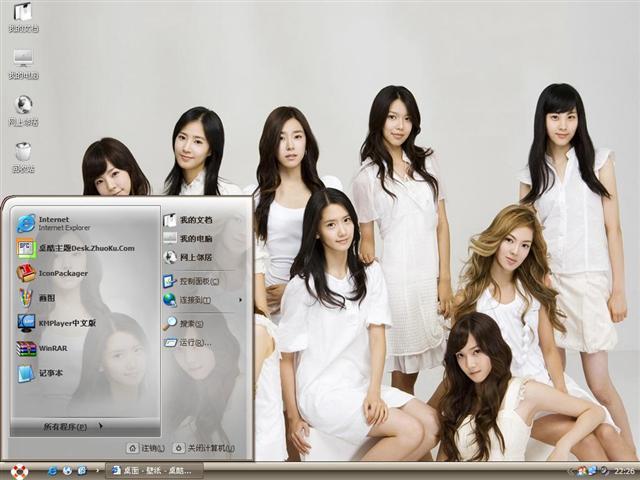Viewport: 640px width, 480px height.
Task: Open 记事本 (Notepad) from the Start menu
Action: click(x=50, y=373)
